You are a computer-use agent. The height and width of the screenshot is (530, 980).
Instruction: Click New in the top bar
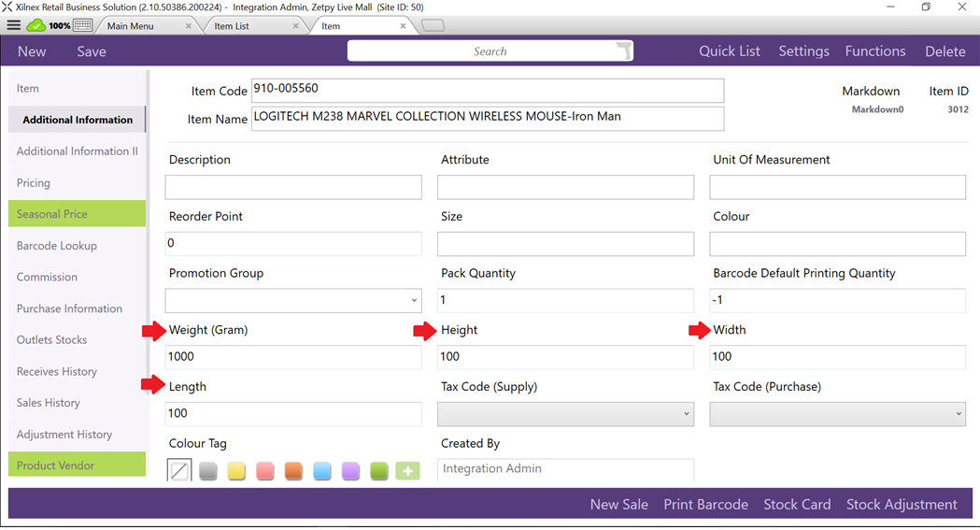32,51
